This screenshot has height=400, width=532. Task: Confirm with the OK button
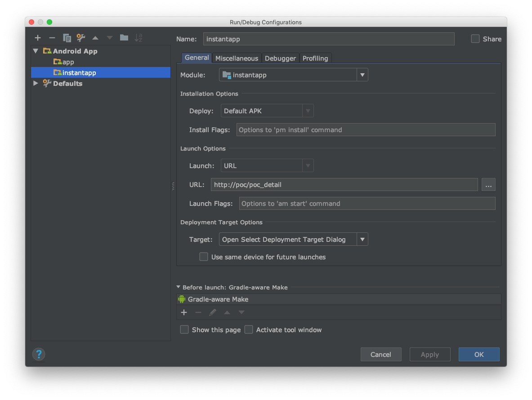point(479,354)
